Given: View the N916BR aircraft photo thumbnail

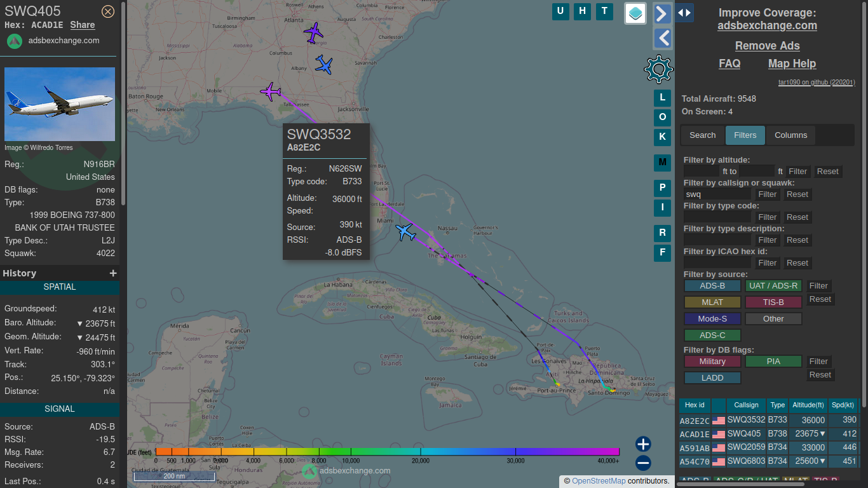Looking at the screenshot, I should point(60,104).
